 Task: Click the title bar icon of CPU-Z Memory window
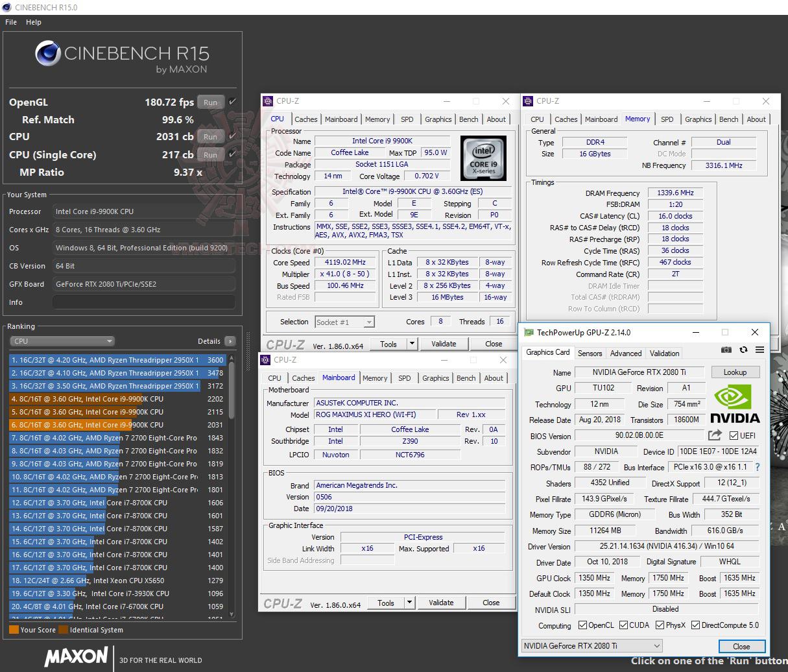click(x=528, y=101)
